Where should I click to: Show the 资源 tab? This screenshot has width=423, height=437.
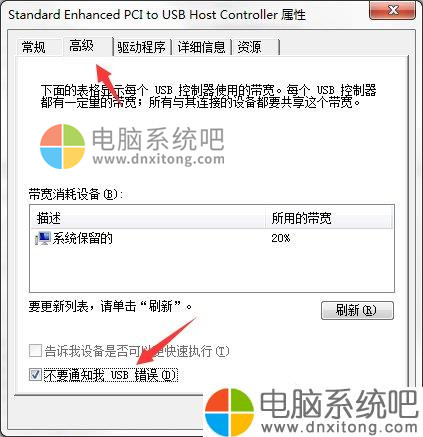[249, 47]
